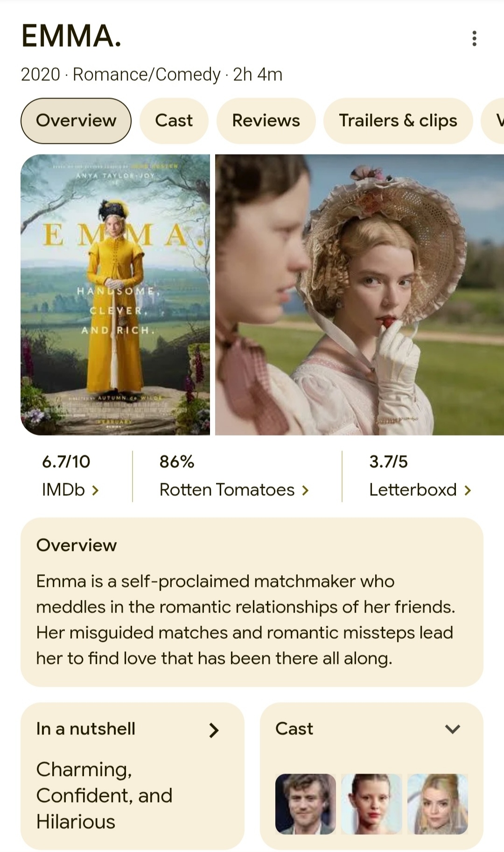Tap the first cast member photo

click(306, 804)
